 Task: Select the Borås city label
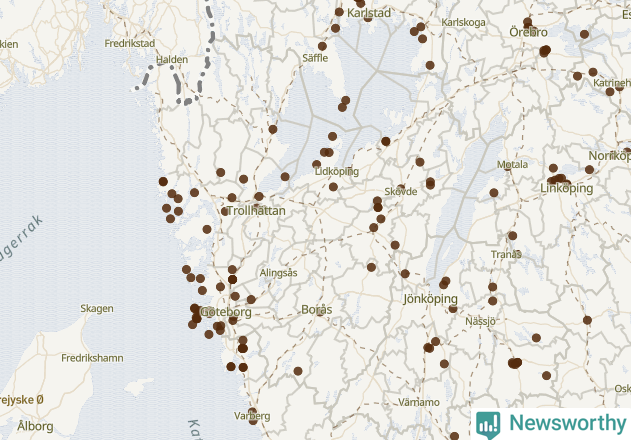tap(317, 310)
